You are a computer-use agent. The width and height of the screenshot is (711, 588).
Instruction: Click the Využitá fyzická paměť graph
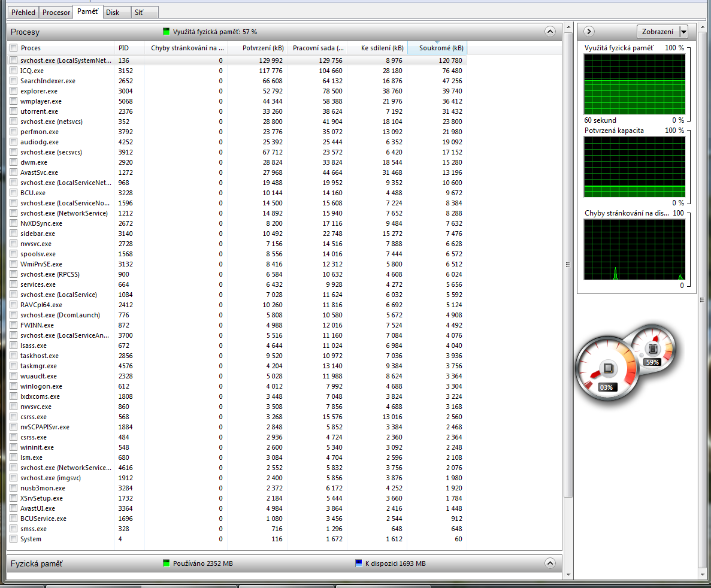click(x=634, y=84)
